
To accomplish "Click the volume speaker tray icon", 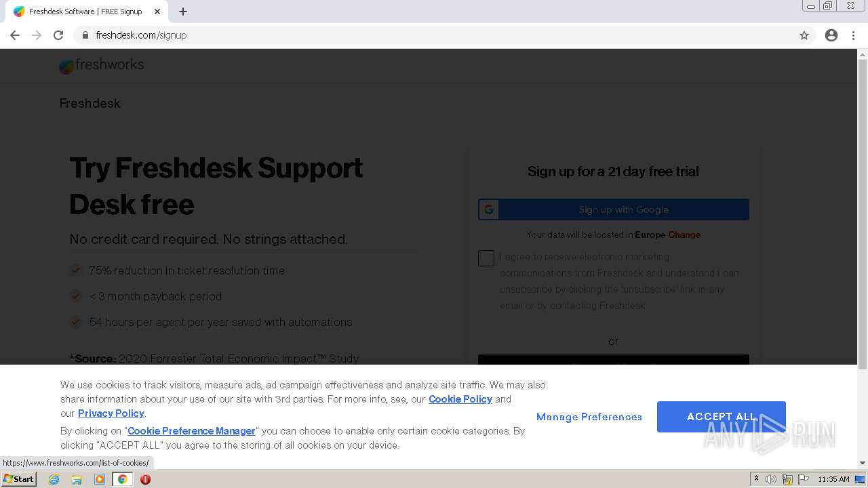I will point(770,479).
